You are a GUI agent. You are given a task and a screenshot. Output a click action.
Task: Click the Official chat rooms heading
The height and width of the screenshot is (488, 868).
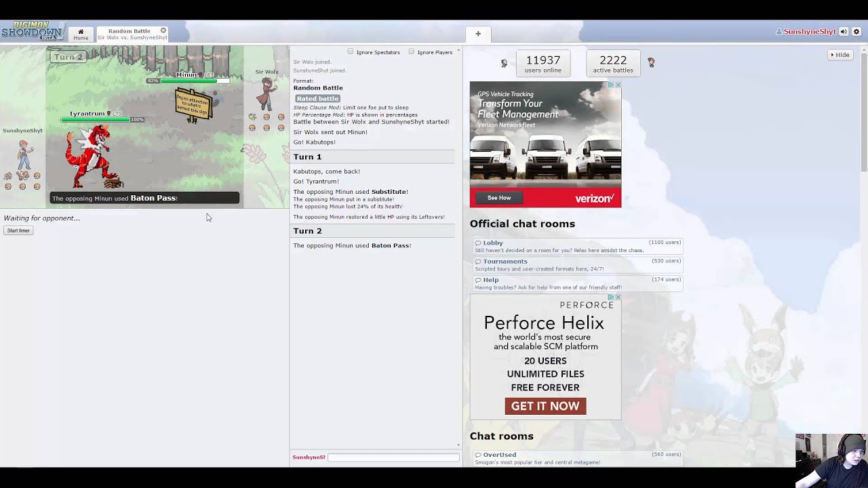(x=522, y=224)
